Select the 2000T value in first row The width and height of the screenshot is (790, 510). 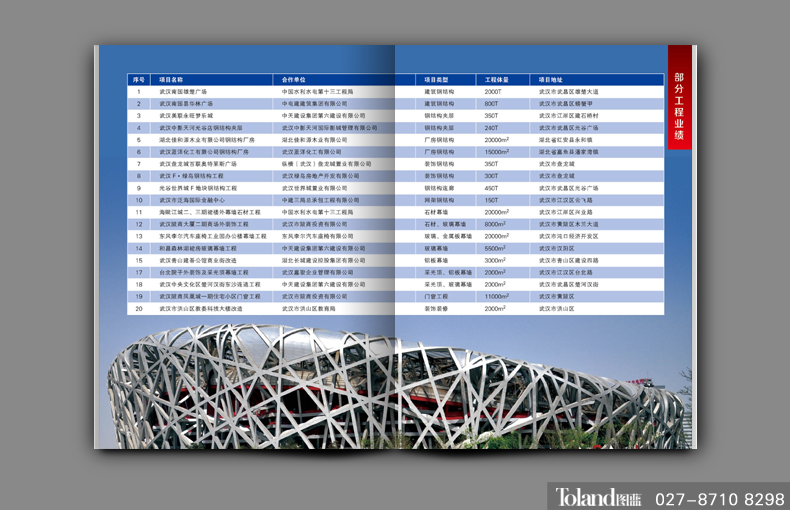[x=494, y=91]
